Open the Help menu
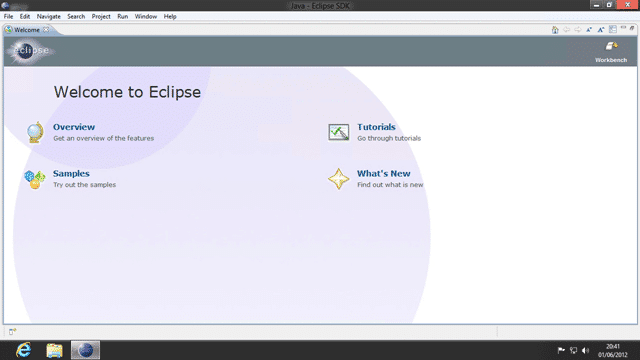Image resolution: width=640 pixels, height=360 pixels. click(x=170, y=16)
